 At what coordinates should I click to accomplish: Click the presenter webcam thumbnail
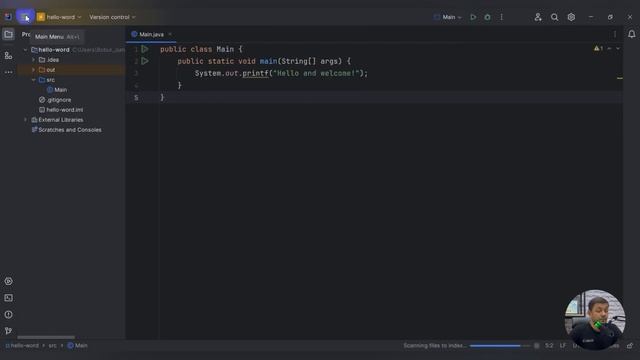pyautogui.click(x=595, y=320)
